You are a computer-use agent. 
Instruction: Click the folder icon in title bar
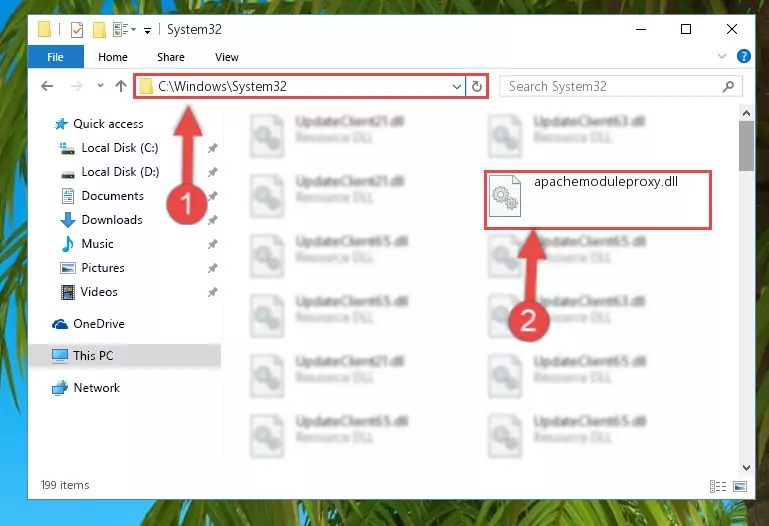(x=44, y=29)
